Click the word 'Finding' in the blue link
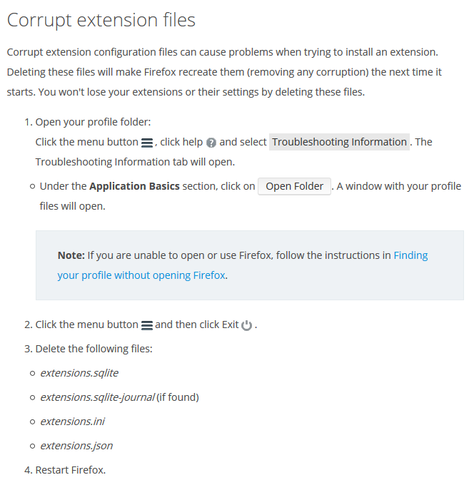The height and width of the screenshot is (480, 469). (x=411, y=255)
